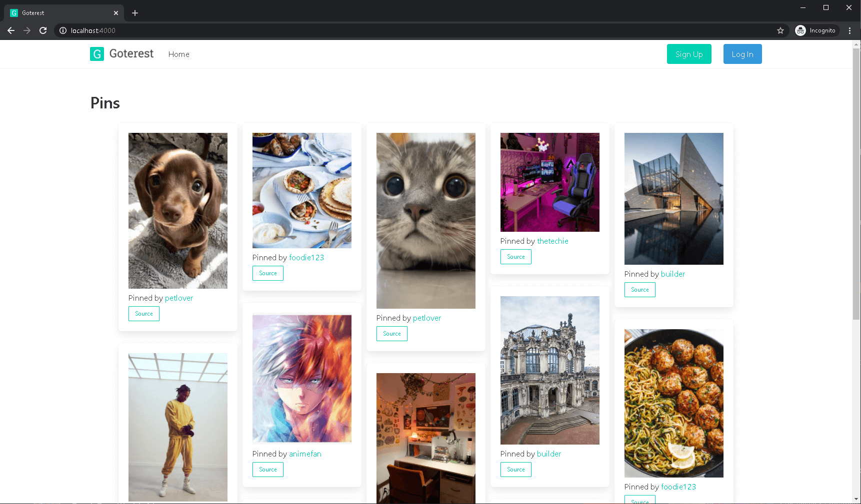Open builder profile under palace pin
Screen dimensions: 861x504
click(549, 454)
